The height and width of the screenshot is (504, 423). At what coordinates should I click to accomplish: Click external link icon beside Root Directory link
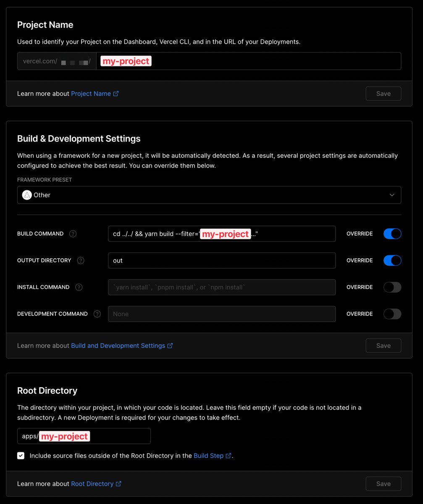tap(118, 484)
